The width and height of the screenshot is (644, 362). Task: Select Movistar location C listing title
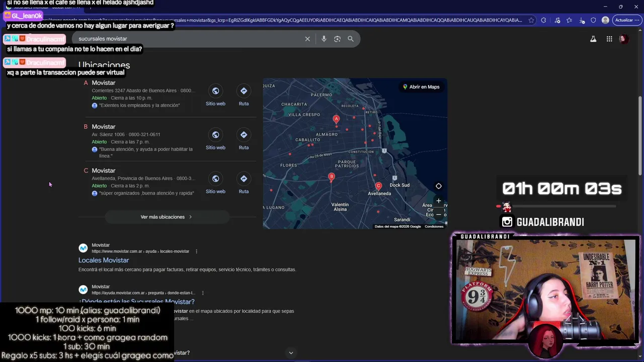coord(104,170)
